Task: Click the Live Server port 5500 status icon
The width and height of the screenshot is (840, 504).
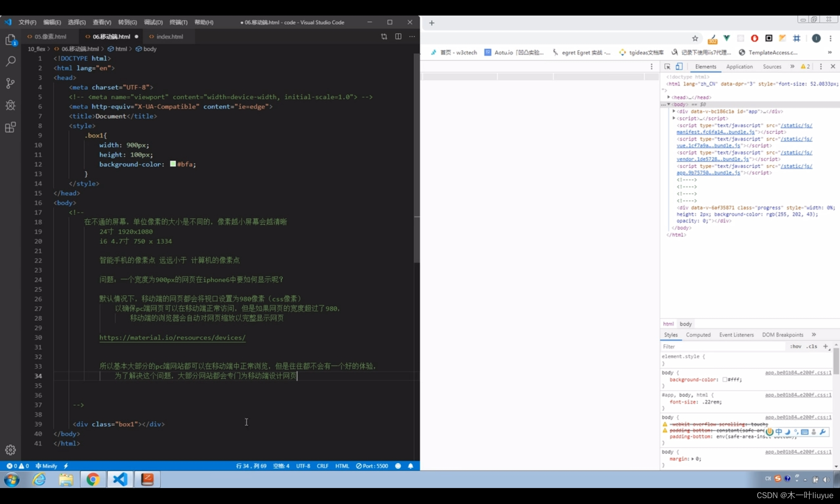Action: 371,466
